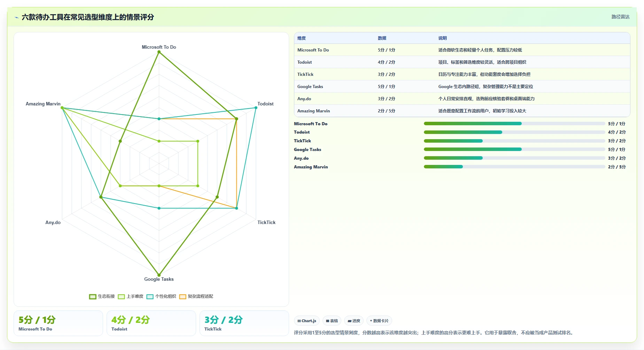The width and height of the screenshot is (644, 350).
Task: Click the footnote text about 评分采用1至5分
Action: tap(434, 333)
